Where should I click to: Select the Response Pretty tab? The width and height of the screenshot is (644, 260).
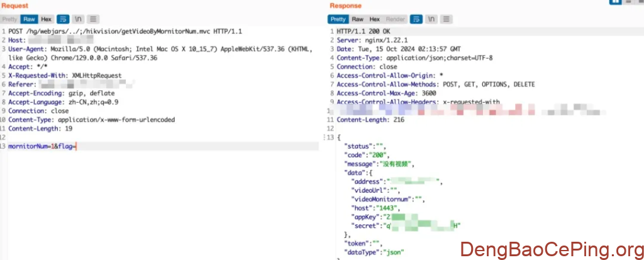click(x=338, y=20)
